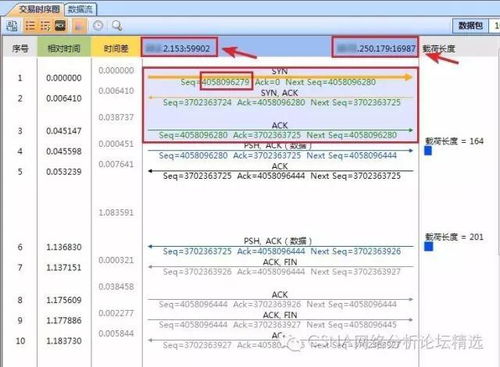Click the highlighted pink square toolbar icon
Image resolution: width=500 pixels, height=367 pixels.
coord(79,26)
